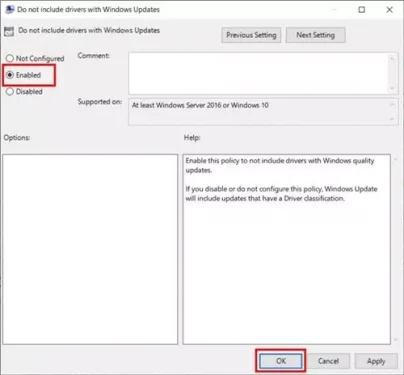The image size is (404, 375).
Task: Click inside the empty Options pane
Action: [x=90, y=249]
